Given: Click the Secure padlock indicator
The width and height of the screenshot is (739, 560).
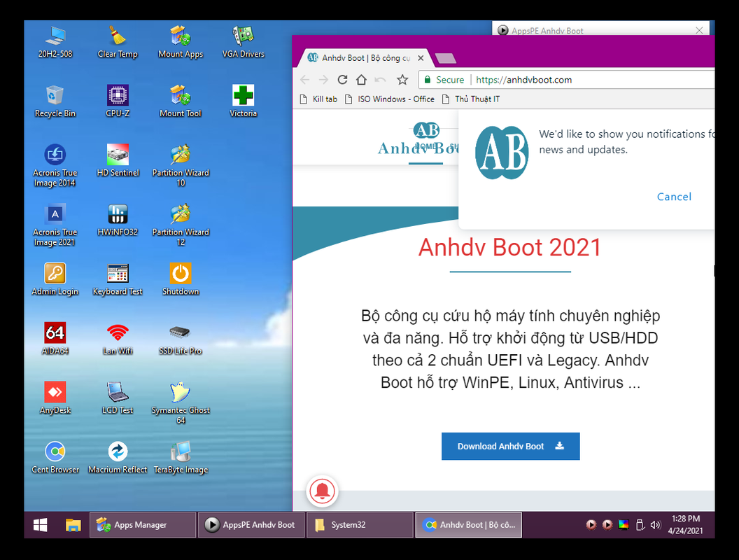Looking at the screenshot, I should point(444,80).
